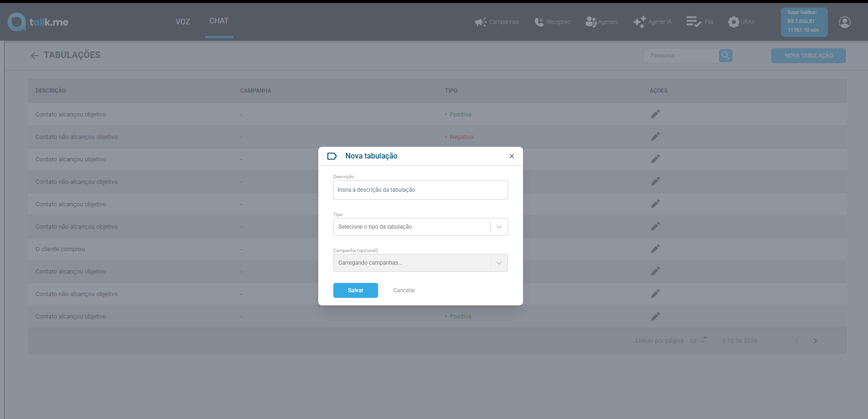This screenshot has height=419, width=868.
Task: Open Campanhas from the megaphone icon
Action: click(x=481, y=22)
